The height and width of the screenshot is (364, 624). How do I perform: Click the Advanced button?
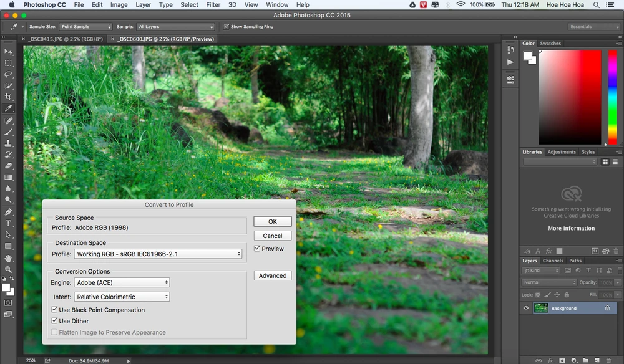coord(273,275)
